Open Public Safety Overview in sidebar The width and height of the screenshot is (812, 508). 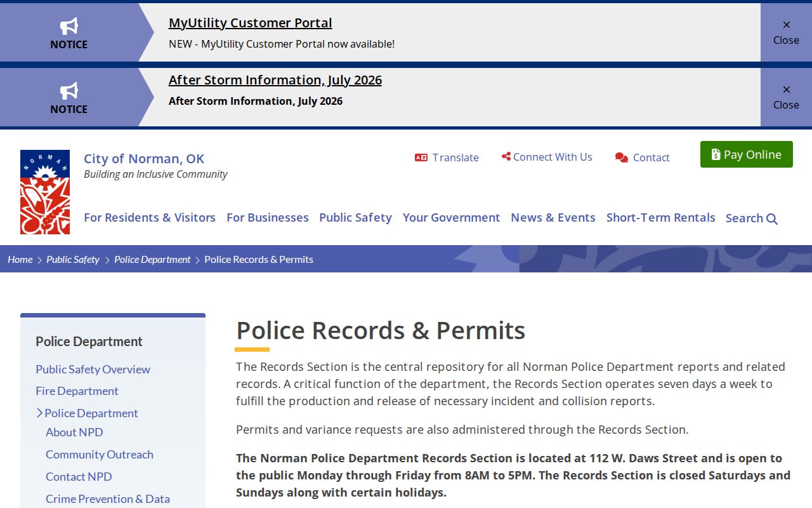pos(93,369)
